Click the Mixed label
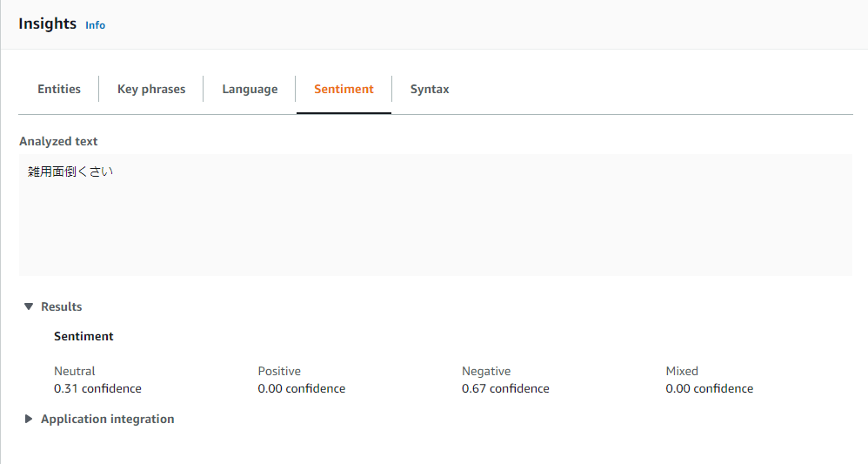Screen dimensions: 868x464 (682, 371)
